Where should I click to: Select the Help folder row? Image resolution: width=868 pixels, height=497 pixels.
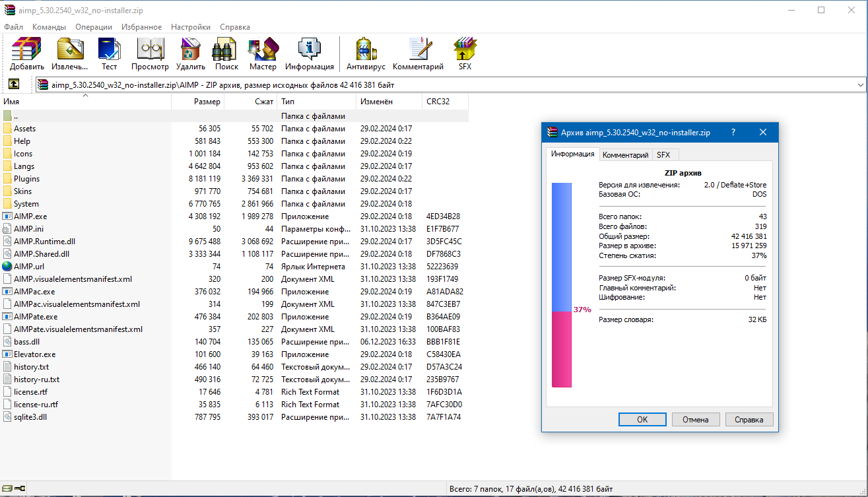point(234,141)
